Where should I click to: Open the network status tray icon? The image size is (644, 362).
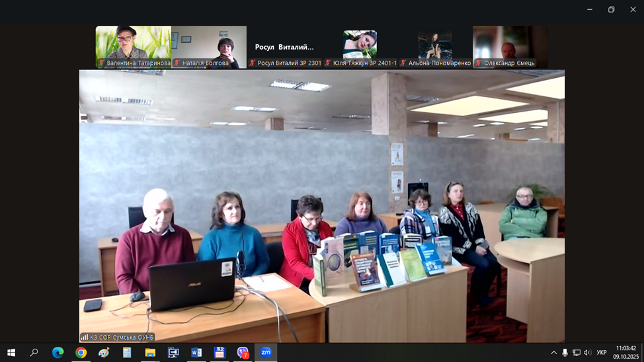[x=576, y=353]
